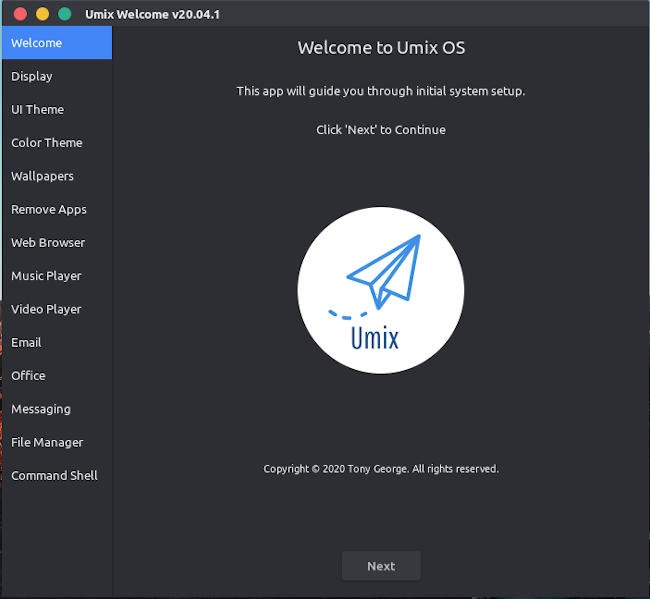Screen dimensions: 650x599
Task: Click the initial system setup description
Action: (x=381, y=91)
